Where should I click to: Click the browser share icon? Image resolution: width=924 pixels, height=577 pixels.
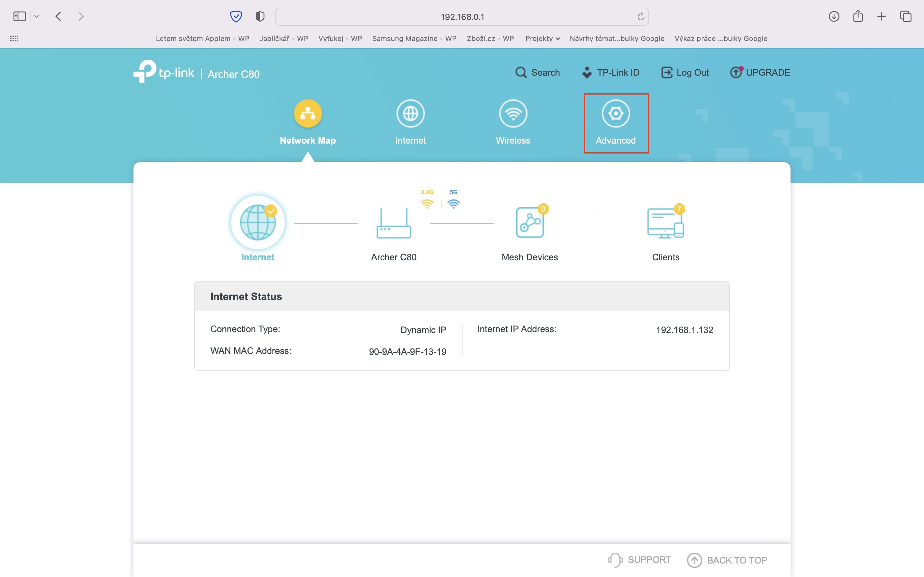pos(858,16)
